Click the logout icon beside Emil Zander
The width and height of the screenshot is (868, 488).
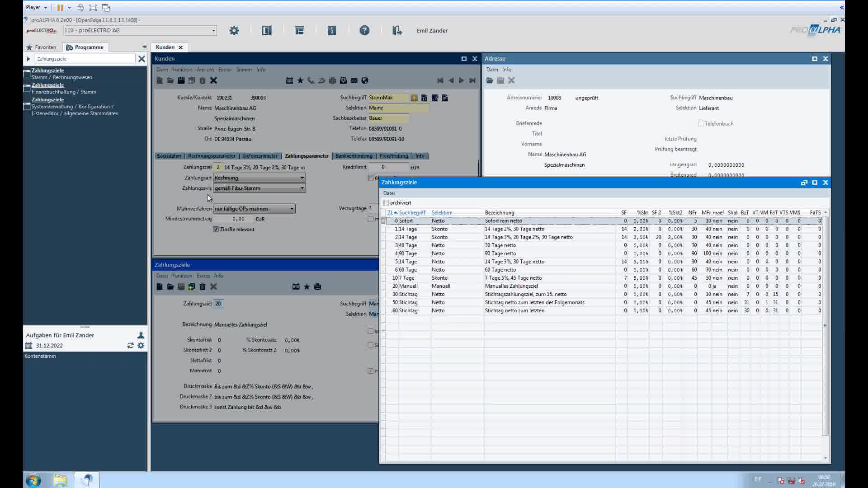click(397, 30)
